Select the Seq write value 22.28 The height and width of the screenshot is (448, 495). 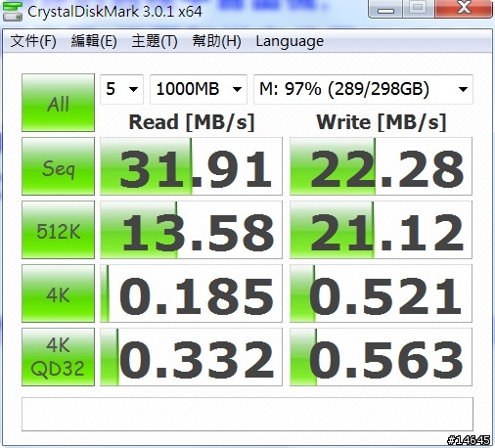[381, 166]
